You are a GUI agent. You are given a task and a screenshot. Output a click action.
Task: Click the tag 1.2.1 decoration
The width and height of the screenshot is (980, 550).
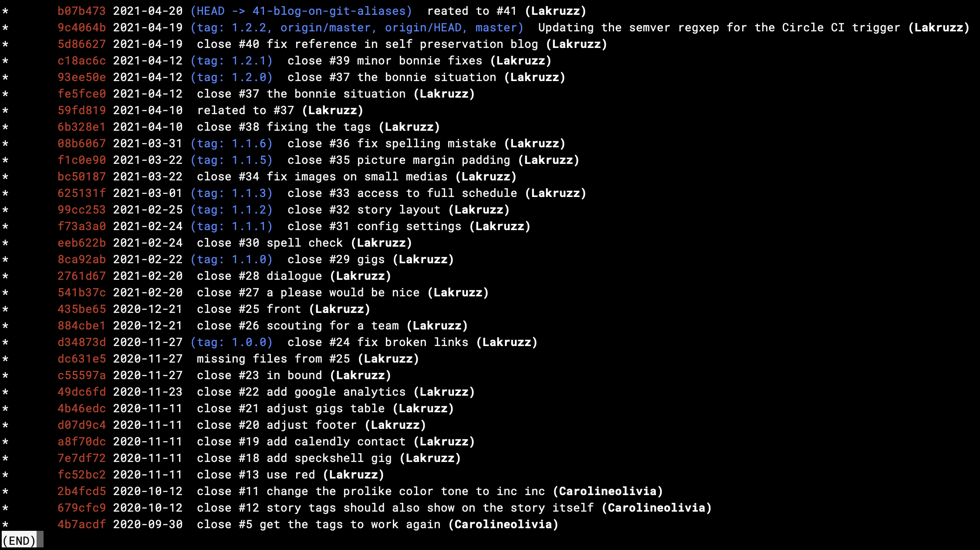[232, 61]
